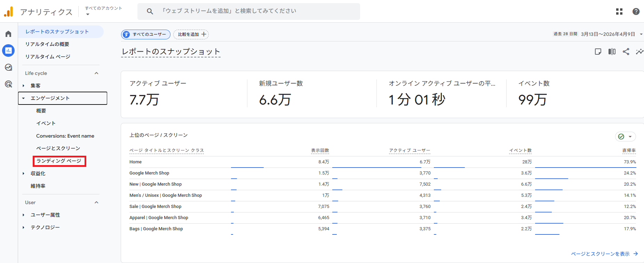The height and width of the screenshot is (263, 644).
Task: Open the help question mark icon
Action: tap(636, 11)
